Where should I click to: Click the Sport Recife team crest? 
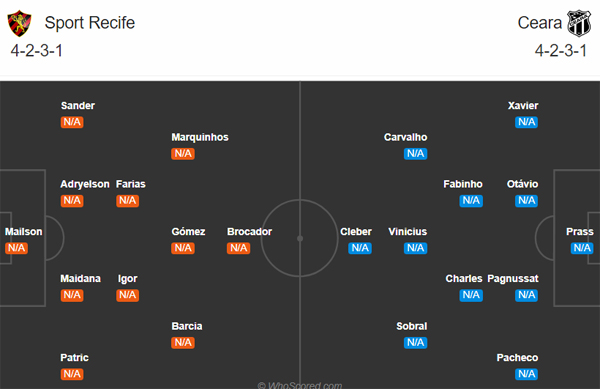click(19, 23)
